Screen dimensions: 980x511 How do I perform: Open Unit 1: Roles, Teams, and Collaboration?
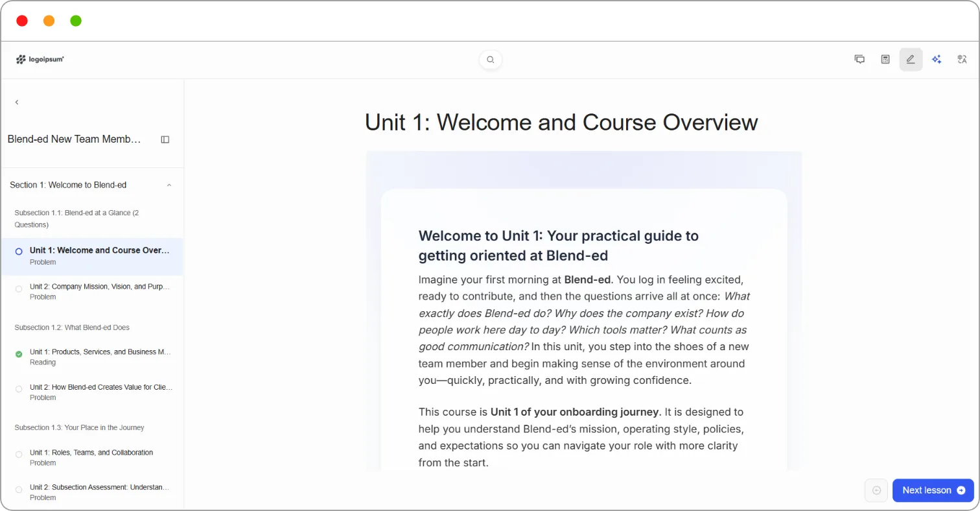pyautogui.click(x=92, y=457)
